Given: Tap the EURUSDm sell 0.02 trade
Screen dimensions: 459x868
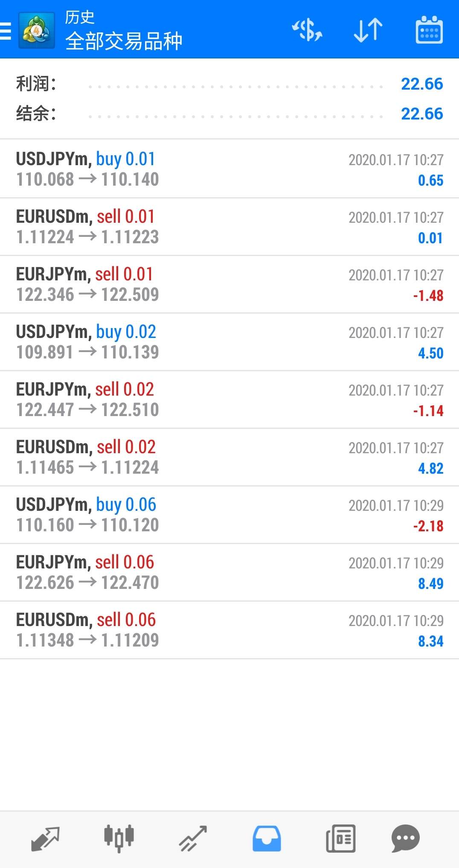Looking at the screenshot, I should pos(229,457).
